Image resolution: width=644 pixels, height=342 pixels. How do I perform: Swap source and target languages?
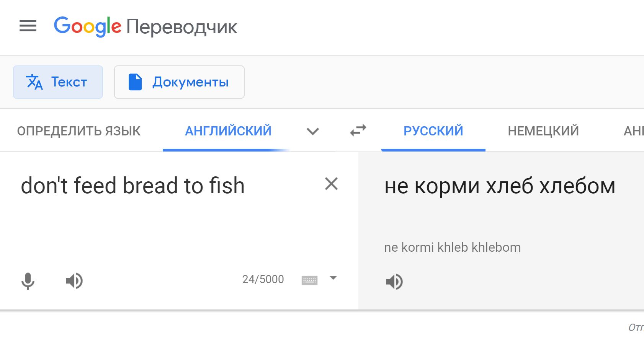[x=358, y=131]
